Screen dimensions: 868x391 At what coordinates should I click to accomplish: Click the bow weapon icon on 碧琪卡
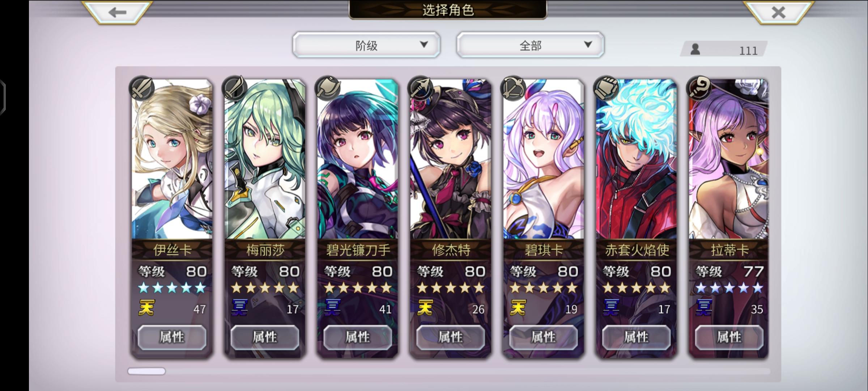point(513,88)
